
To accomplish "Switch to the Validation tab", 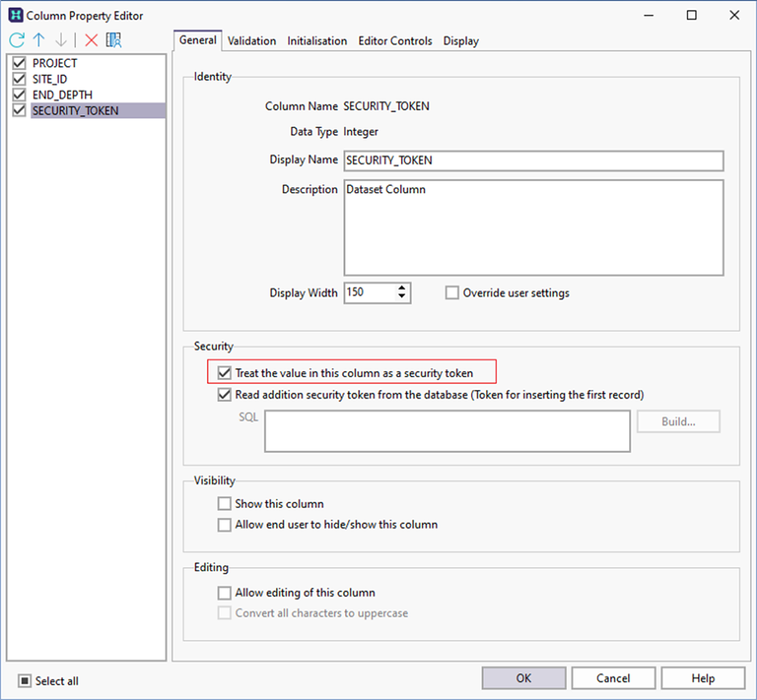I will (251, 41).
